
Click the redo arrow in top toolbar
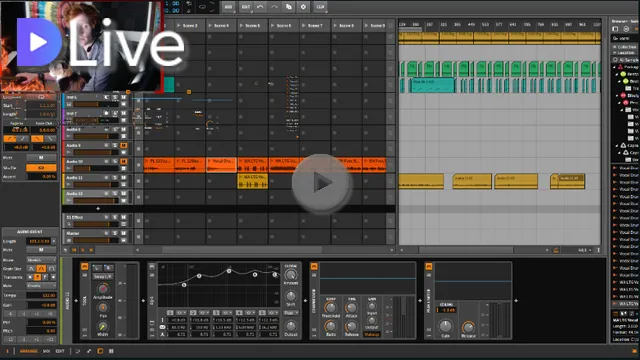[x=274, y=7]
